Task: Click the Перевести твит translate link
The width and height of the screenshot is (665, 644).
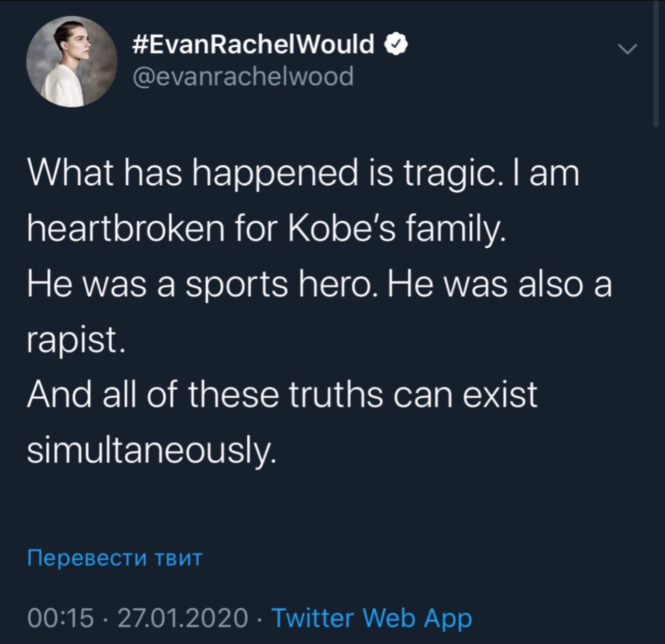Action: (x=114, y=559)
